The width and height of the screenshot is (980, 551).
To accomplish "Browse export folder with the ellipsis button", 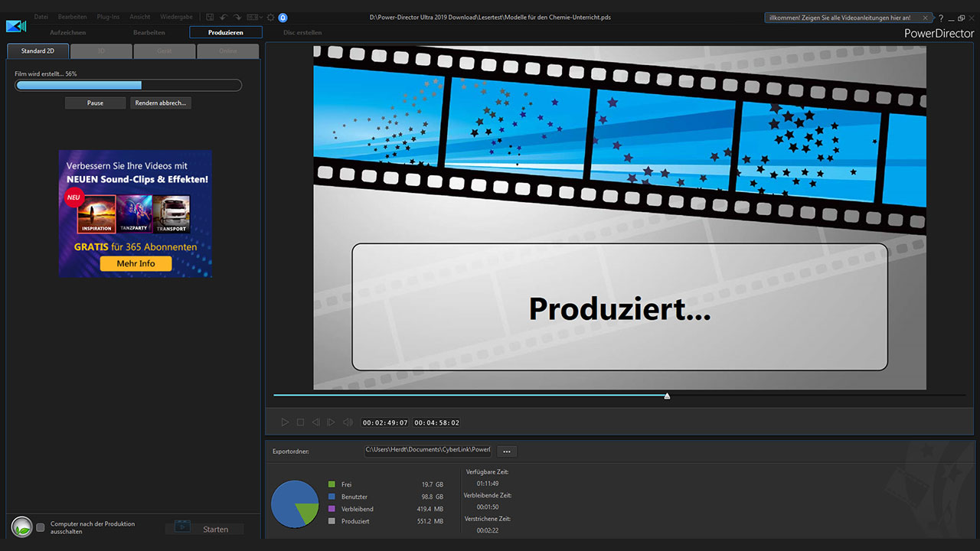I will (506, 452).
